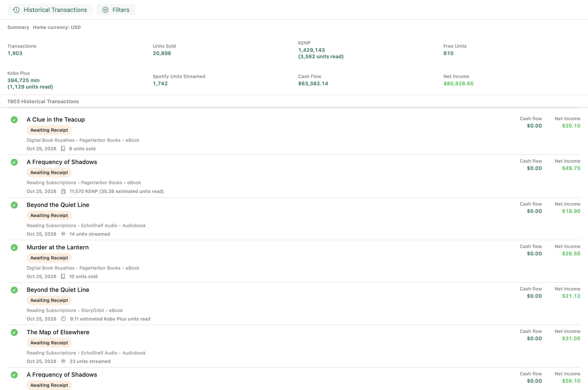This screenshot has width=588, height=390.
Task: Click audio waveform icon beside 14 units streamed
Action: coord(63,234)
